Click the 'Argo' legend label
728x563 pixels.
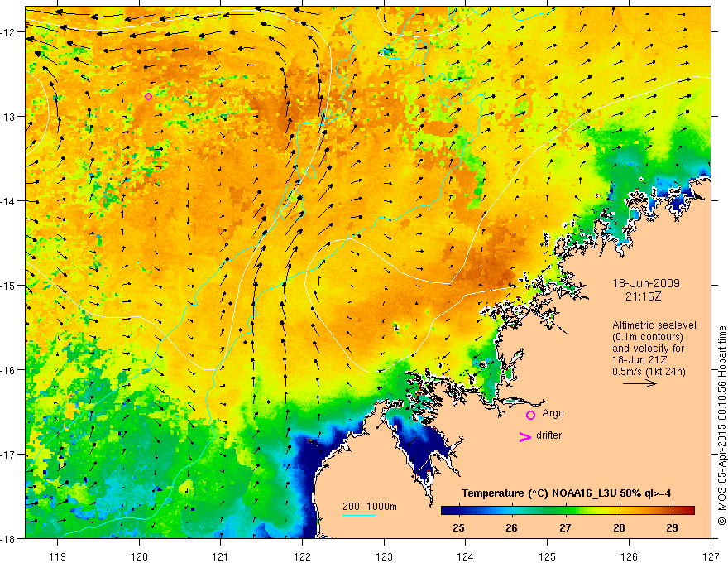pos(553,413)
